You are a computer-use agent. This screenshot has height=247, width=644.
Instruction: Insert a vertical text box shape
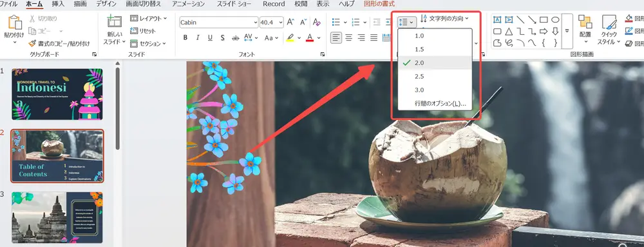tap(509, 20)
